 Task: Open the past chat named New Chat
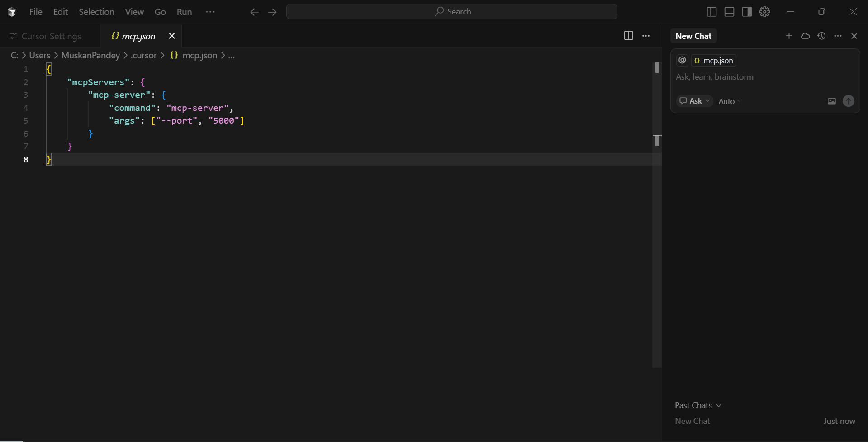pyautogui.click(x=693, y=421)
